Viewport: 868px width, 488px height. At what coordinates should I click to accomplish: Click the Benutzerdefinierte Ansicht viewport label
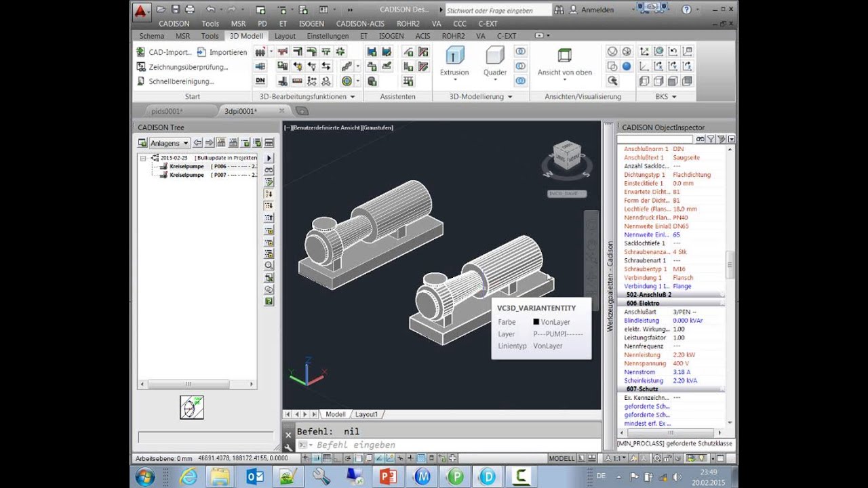point(326,127)
